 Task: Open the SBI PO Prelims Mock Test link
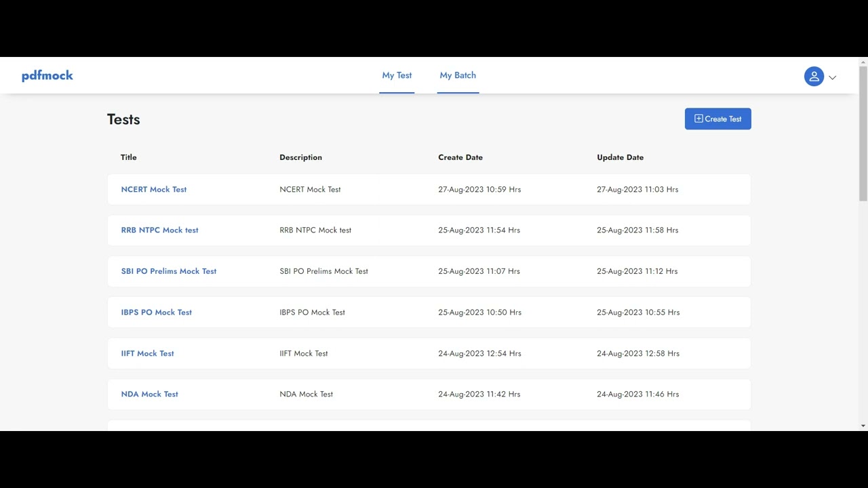[x=169, y=271]
